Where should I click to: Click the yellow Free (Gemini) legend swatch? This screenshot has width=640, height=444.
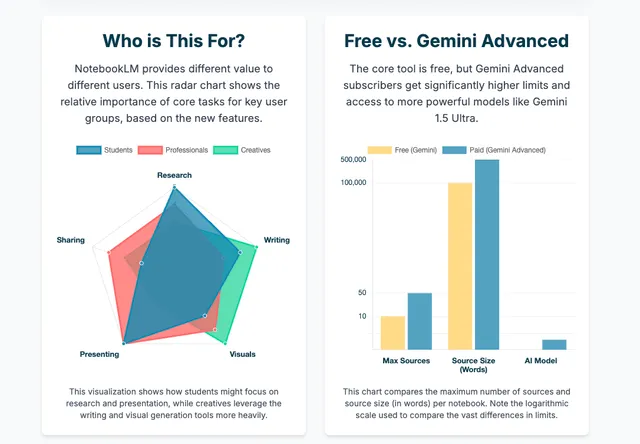point(380,150)
